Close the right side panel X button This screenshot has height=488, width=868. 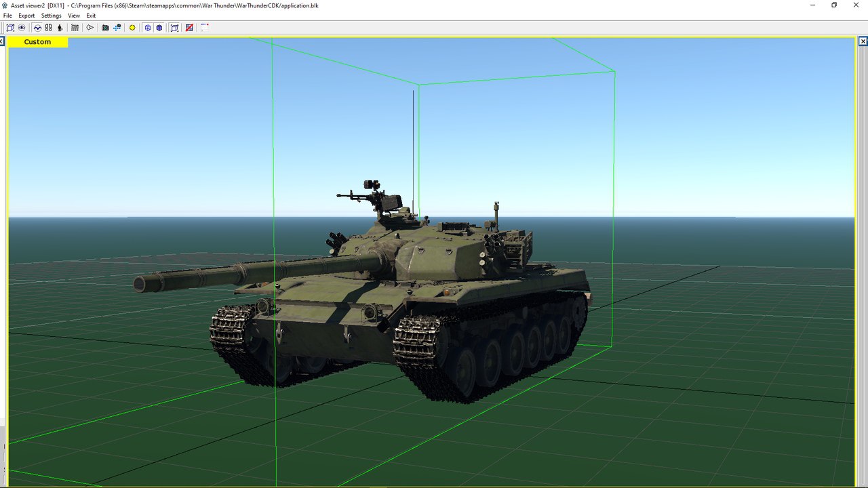coord(863,41)
